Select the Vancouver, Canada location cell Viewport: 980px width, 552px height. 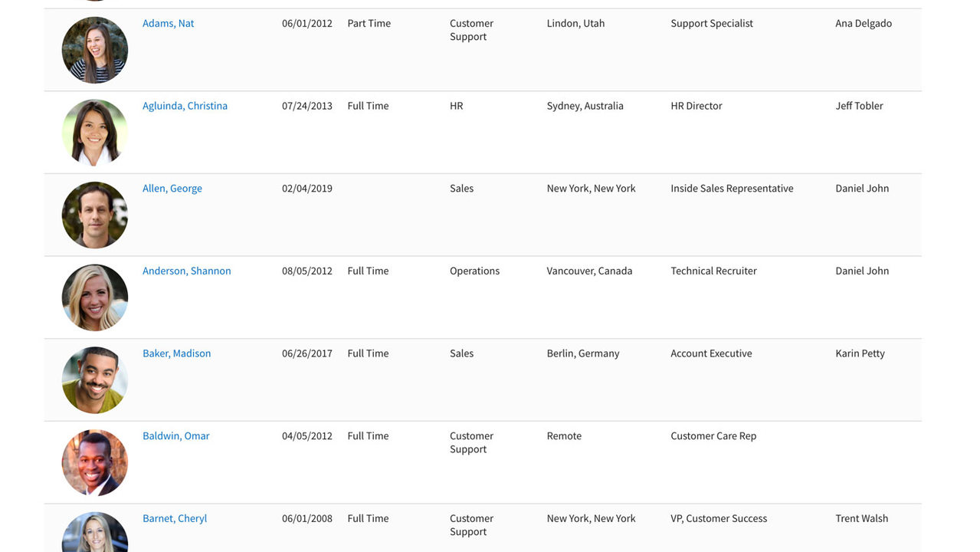pyautogui.click(x=589, y=271)
